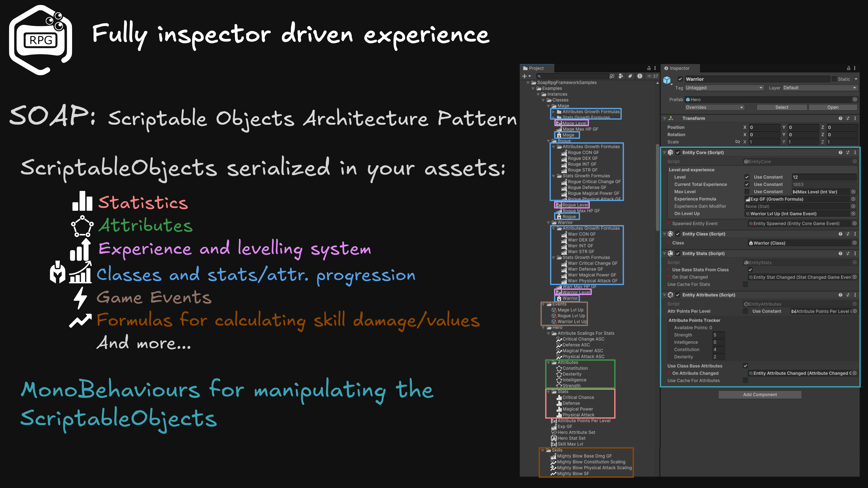868x488 pixels.
Task: Lock the Inspector using the padlock icon
Action: pos(848,68)
